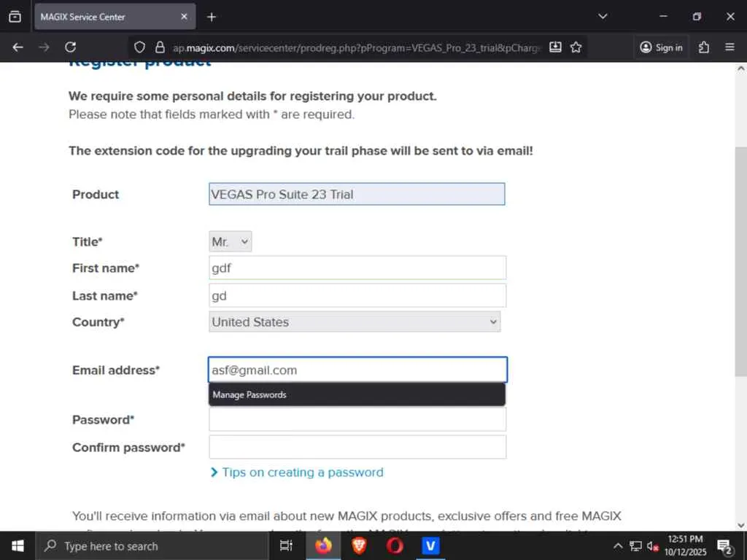
Task: Show hidden system tray icons
Action: [617, 545]
